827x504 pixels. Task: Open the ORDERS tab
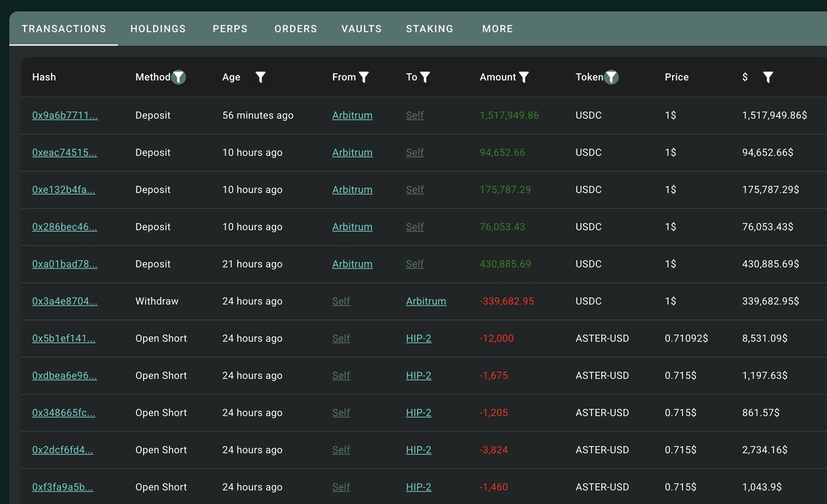pyautogui.click(x=296, y=29)
